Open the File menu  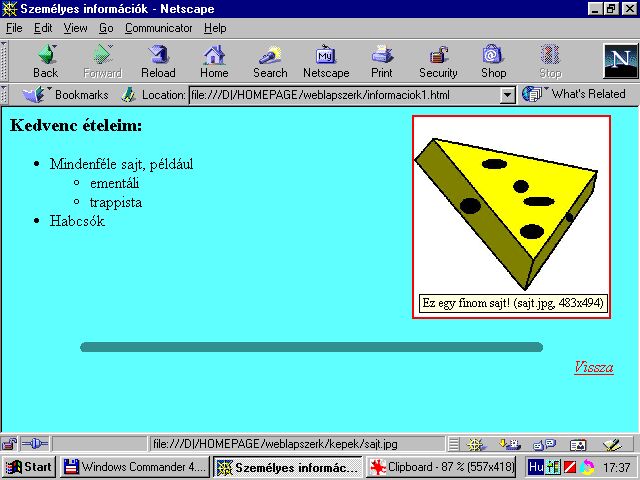(14, 28)
